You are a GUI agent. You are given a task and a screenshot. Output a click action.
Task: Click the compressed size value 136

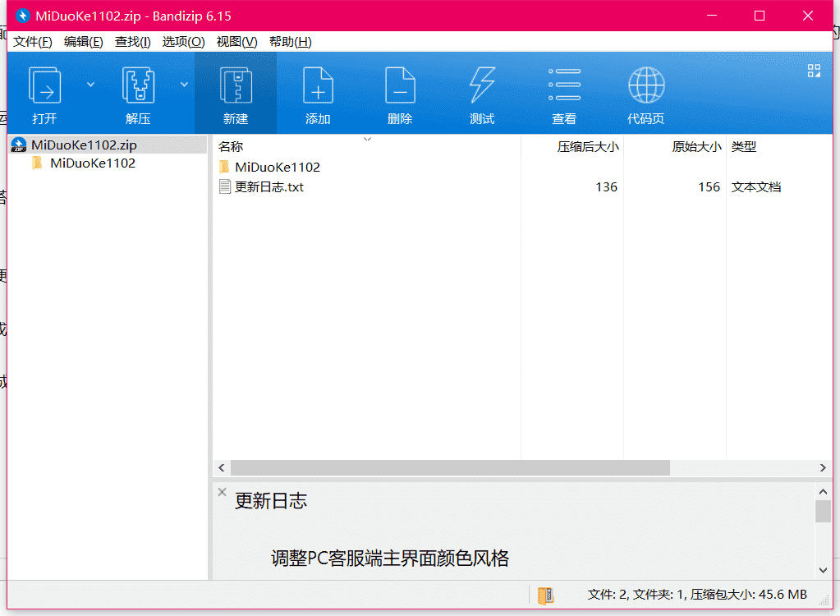click(607, 187)
